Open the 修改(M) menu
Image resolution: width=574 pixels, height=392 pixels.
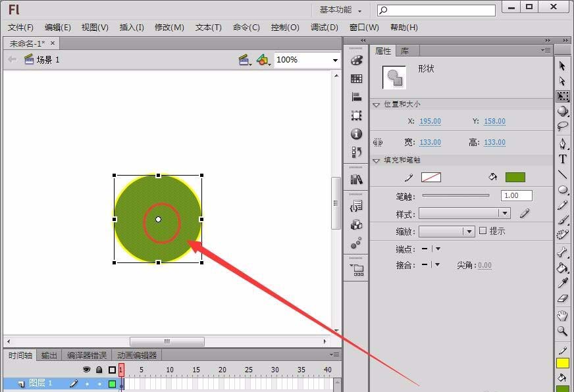pos(169,28)
